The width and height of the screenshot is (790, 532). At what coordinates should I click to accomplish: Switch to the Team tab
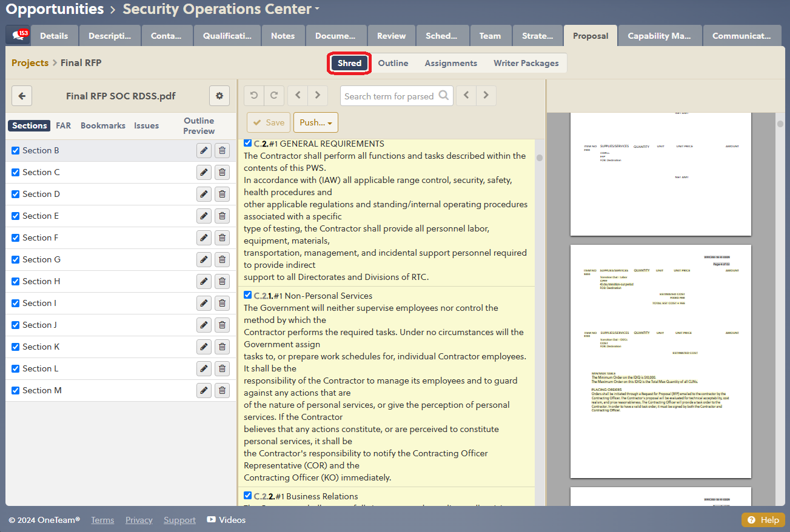tap(490, 36)
